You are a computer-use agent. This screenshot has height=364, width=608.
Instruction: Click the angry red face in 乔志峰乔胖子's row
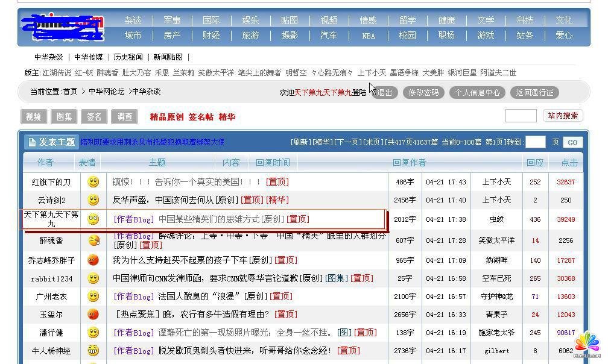pos(93,260)
